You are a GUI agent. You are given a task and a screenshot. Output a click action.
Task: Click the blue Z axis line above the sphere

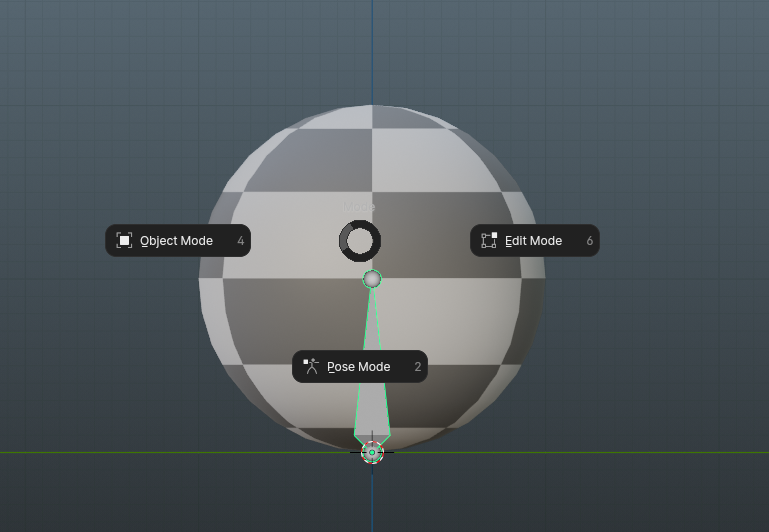(372, 50)
